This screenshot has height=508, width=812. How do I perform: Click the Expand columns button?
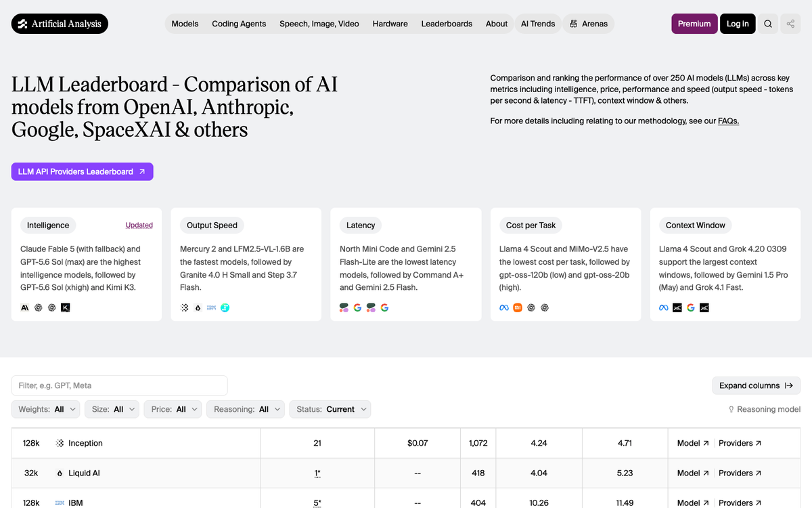coord(756,385)
